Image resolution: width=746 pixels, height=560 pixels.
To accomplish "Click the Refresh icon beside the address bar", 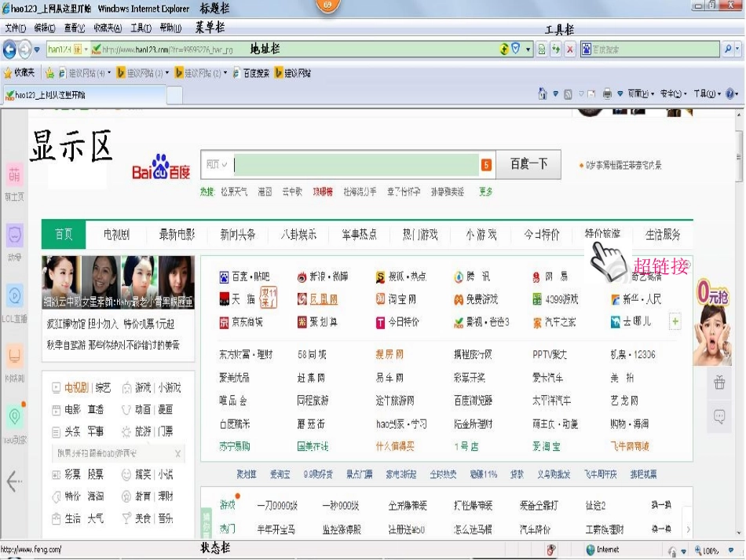I will 556,49.
